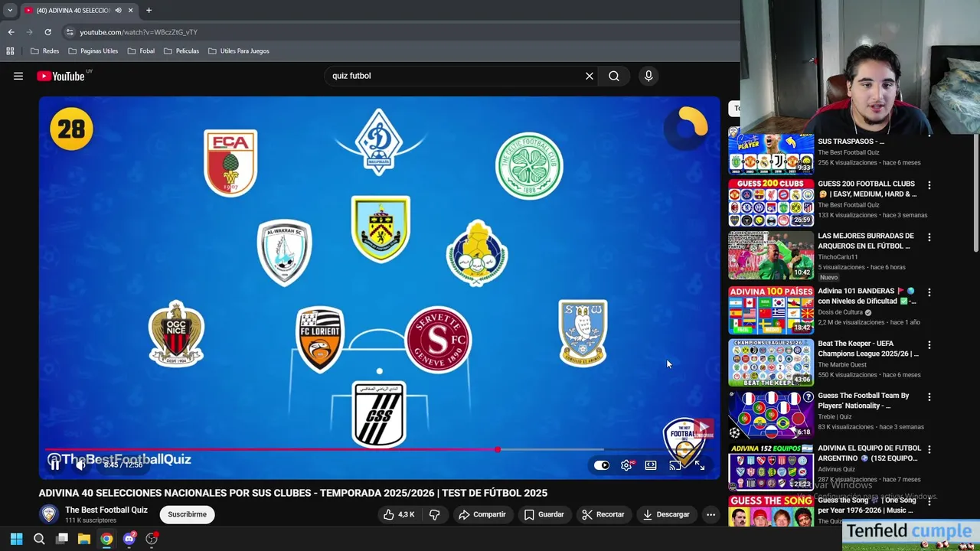Dislike the video with thumbs down
Image resolution: width=980 pixels, height=551 pixels.
tap(434, 514)
